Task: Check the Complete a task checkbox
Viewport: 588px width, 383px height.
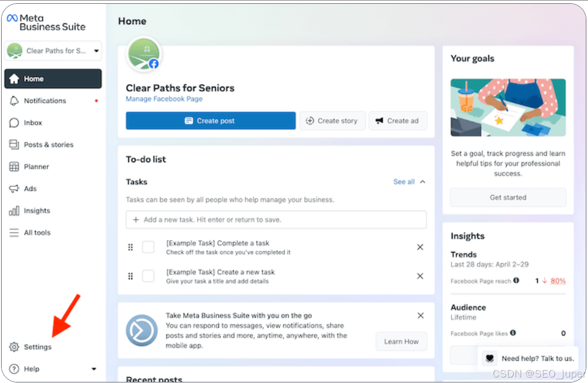Action: pos(148,248)
